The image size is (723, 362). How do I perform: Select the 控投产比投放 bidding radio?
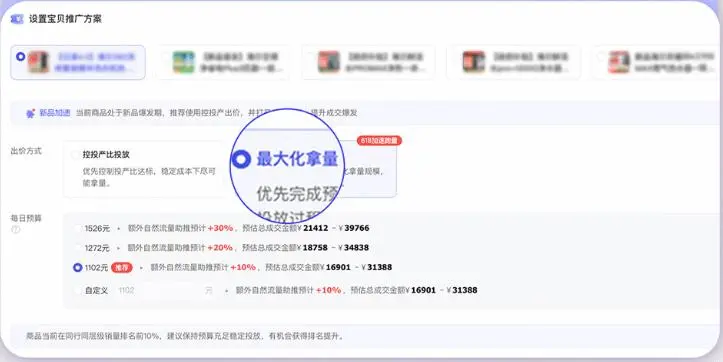tap(76, 155)
